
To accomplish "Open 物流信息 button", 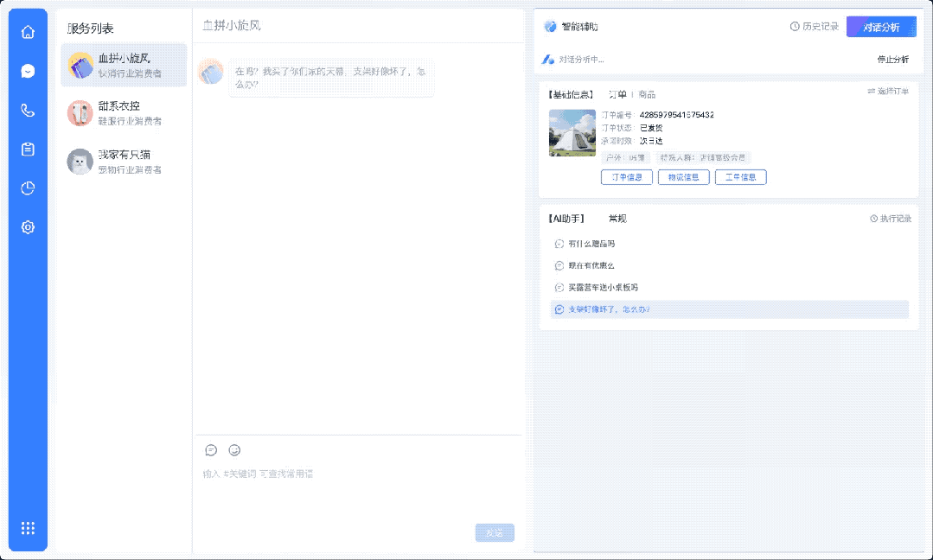I will [684, 177].
